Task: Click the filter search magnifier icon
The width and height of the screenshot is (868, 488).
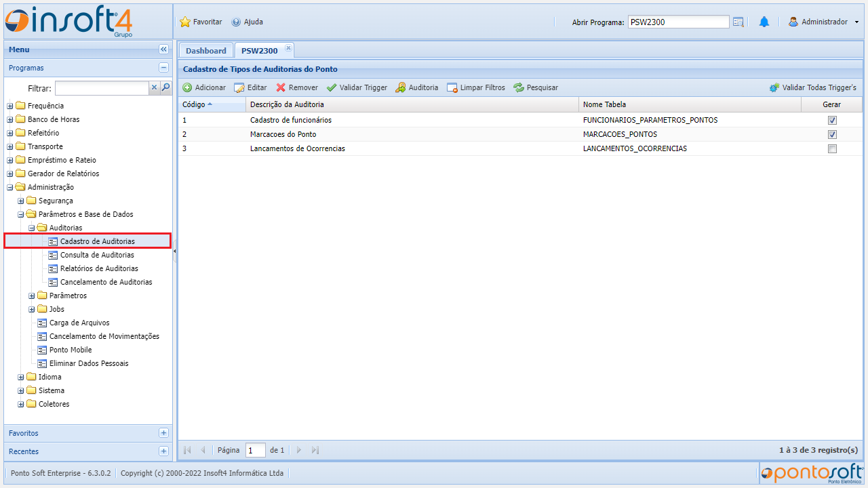Action: pos(165,87)
